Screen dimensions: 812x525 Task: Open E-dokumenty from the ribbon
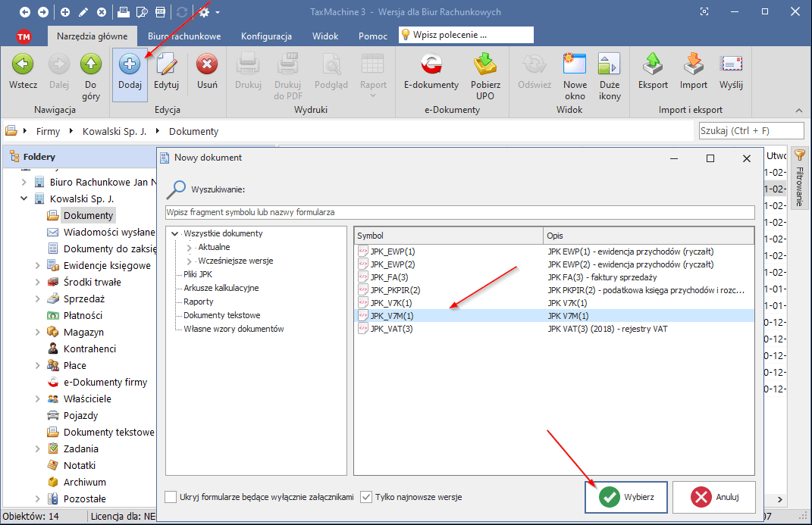(431, 66)
